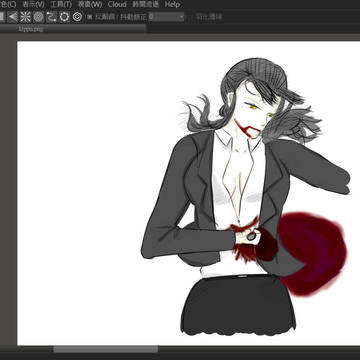The width and height of the screenshot is (360, 360).
Task: Open the 表示(V) menu
Action: (33, 4)
